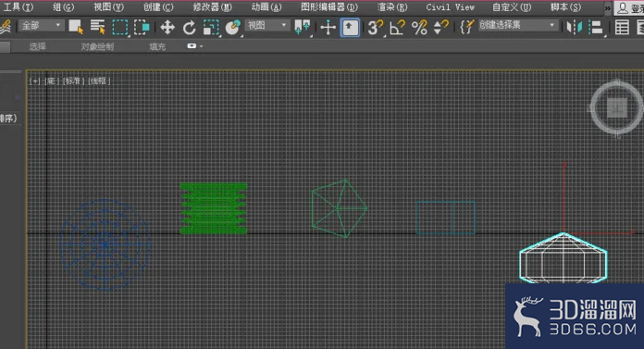This screenshot has width=644, height=349.
Task: Switch to the 填充 ribbon tab
Action: click(157, 46)
